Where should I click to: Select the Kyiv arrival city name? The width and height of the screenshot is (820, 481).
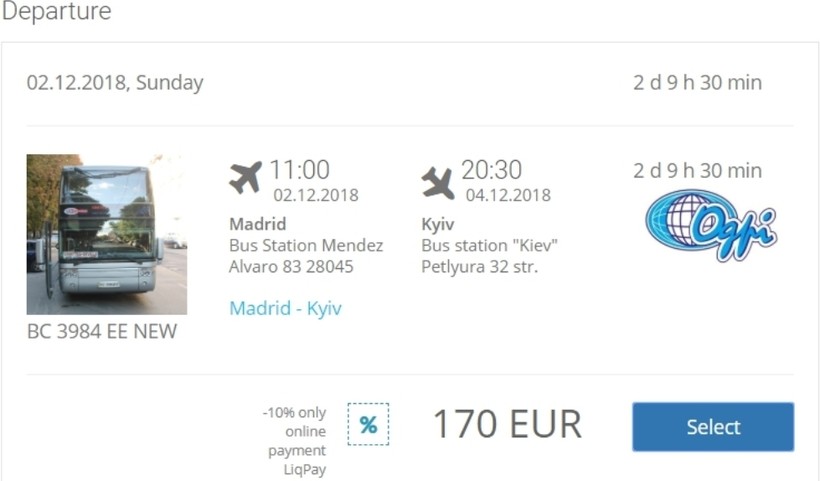(x=438, y=223)
